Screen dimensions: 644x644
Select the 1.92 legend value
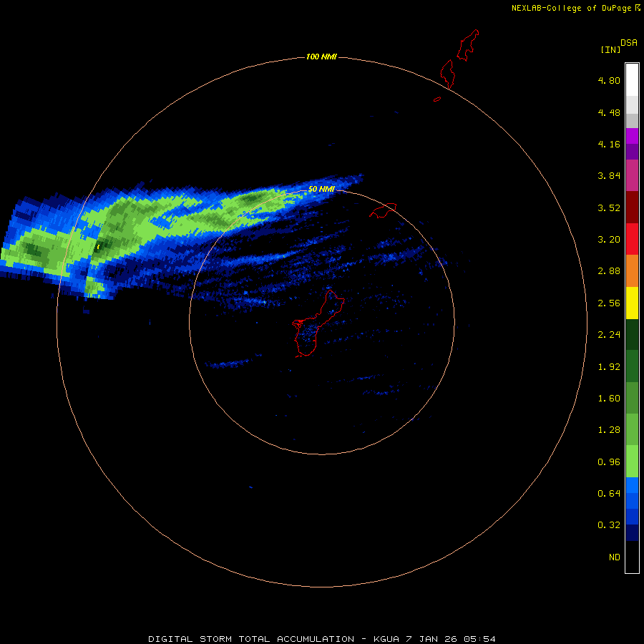(609, 367)
